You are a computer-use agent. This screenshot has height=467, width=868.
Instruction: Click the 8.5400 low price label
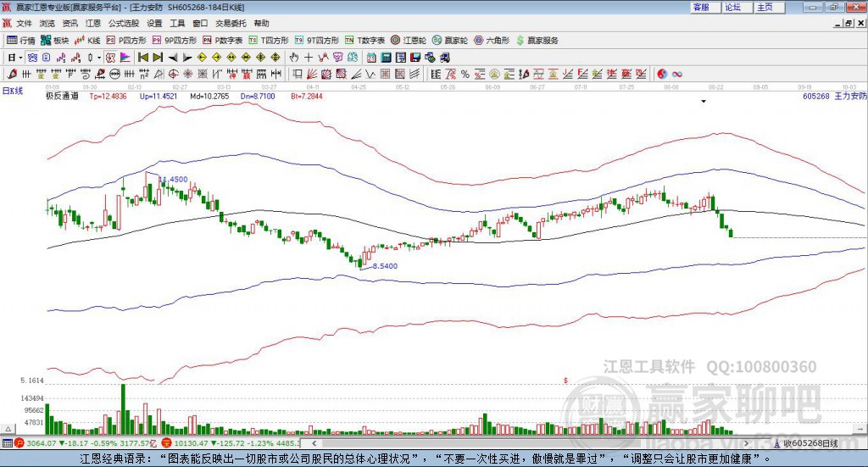[385, 265]
